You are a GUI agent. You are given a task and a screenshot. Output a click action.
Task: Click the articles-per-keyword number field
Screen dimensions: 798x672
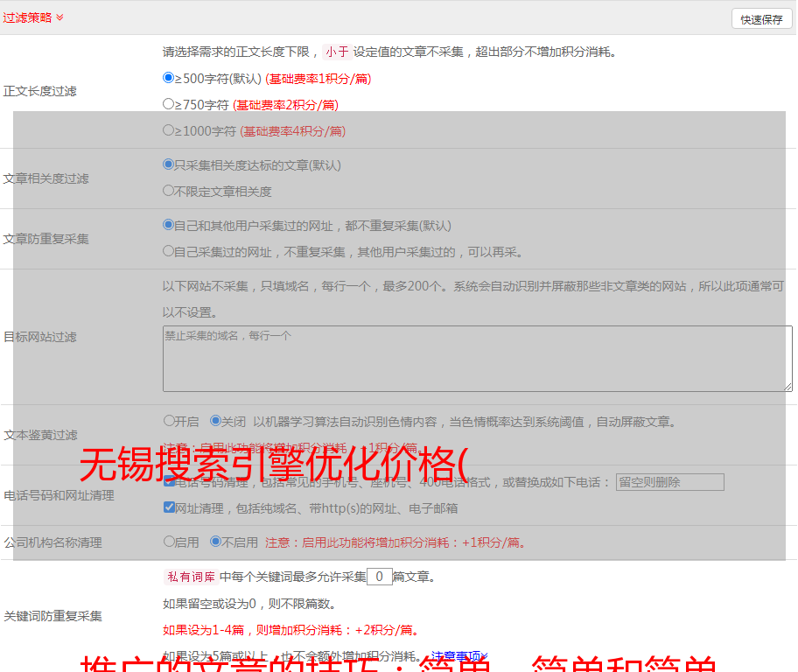(x=379, y=577)
